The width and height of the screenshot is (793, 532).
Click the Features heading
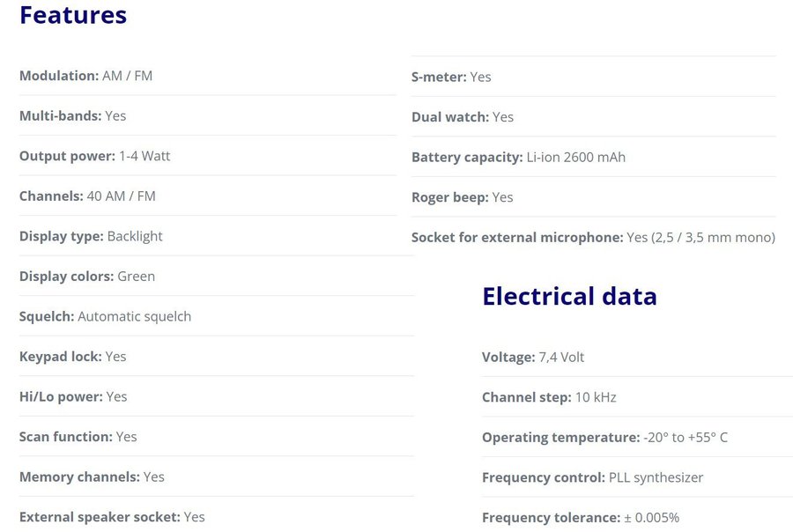73,16
